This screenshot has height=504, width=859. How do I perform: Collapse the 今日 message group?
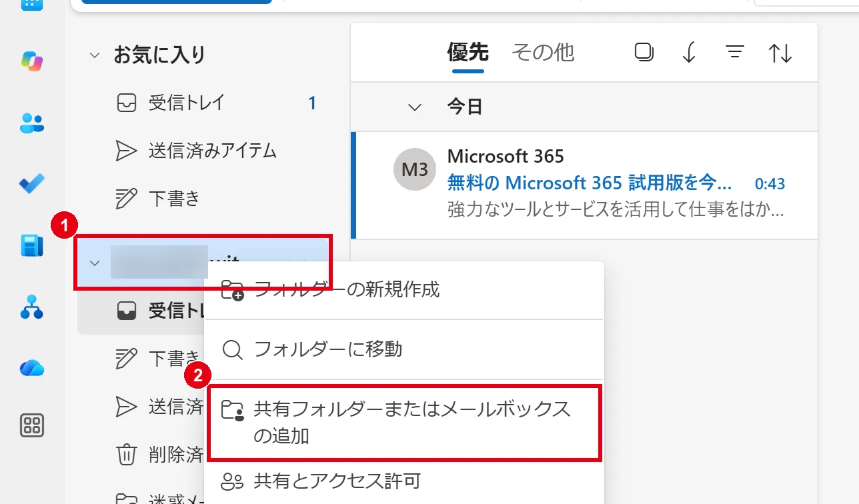(x=415, y=107)
